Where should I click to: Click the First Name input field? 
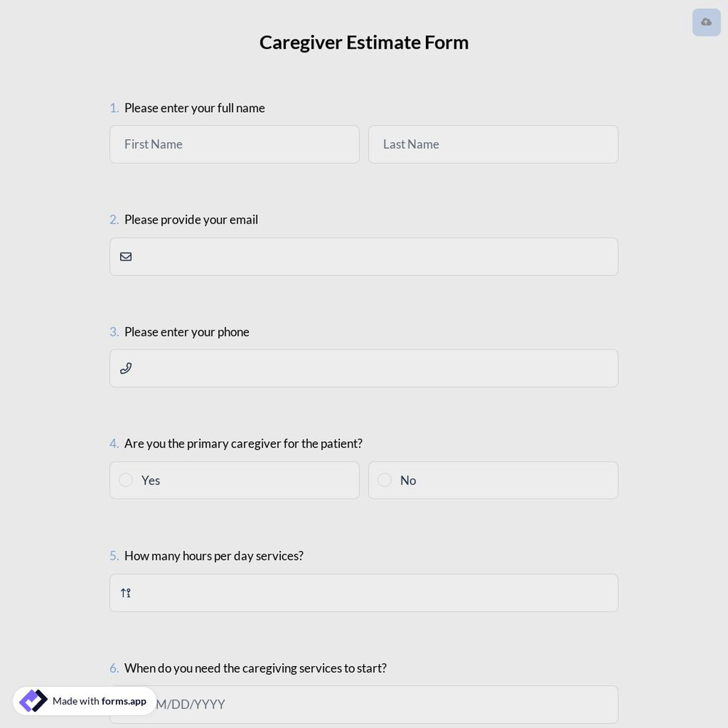tap(234, 144)
